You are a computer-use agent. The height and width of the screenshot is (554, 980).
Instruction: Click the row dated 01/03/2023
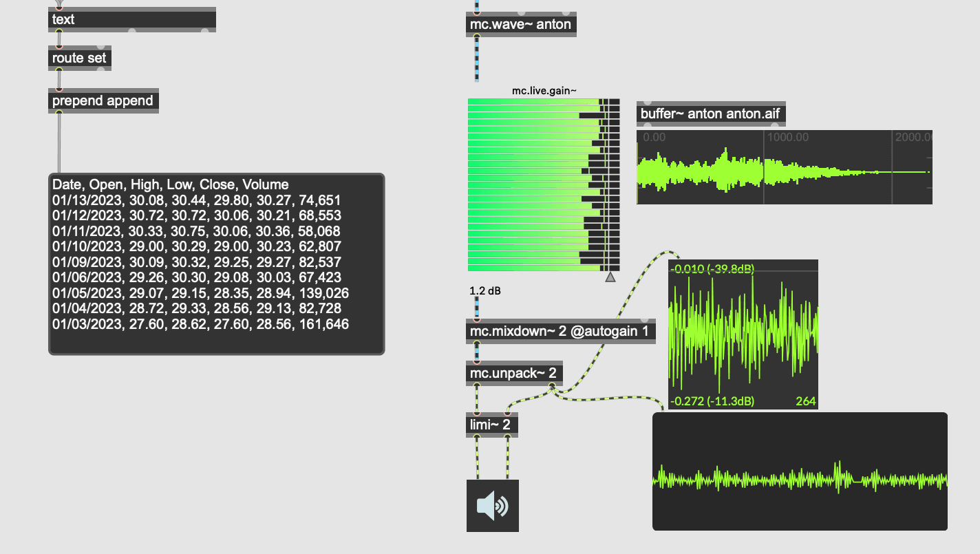click(x=201, y=324)
